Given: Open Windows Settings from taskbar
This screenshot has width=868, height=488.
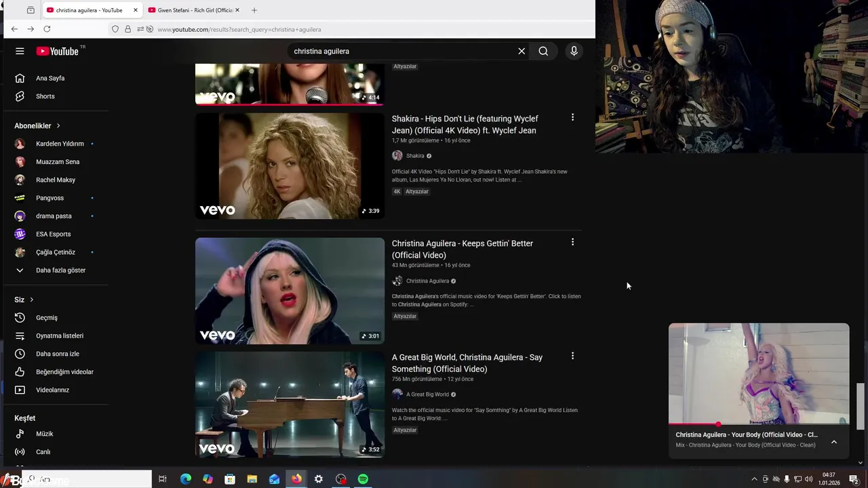Looking at the screenshot, I should [318, 479].
